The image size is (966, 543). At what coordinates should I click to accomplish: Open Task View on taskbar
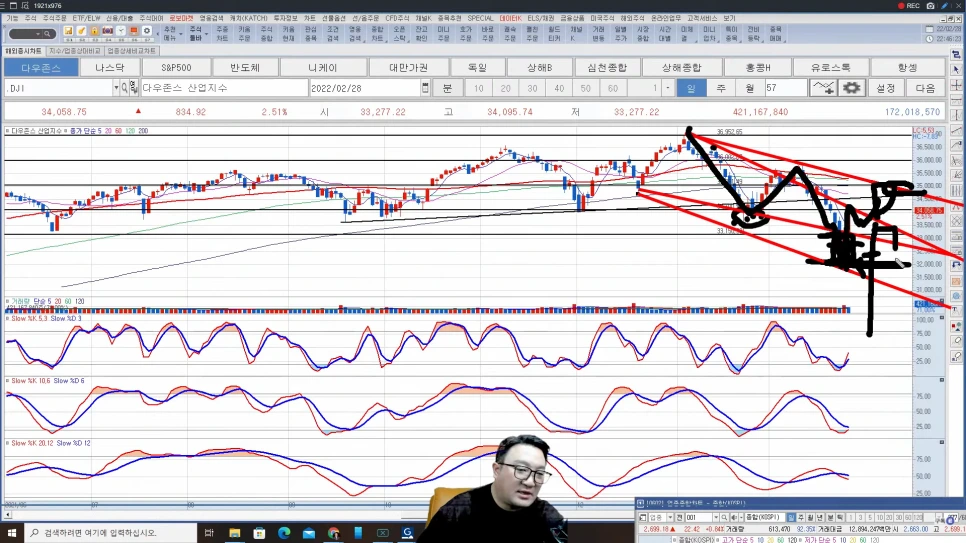(x=209, y=533)
